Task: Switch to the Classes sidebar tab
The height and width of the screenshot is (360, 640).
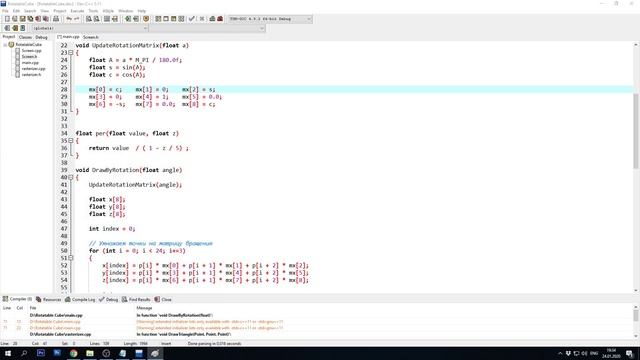Action: (25, 37)
